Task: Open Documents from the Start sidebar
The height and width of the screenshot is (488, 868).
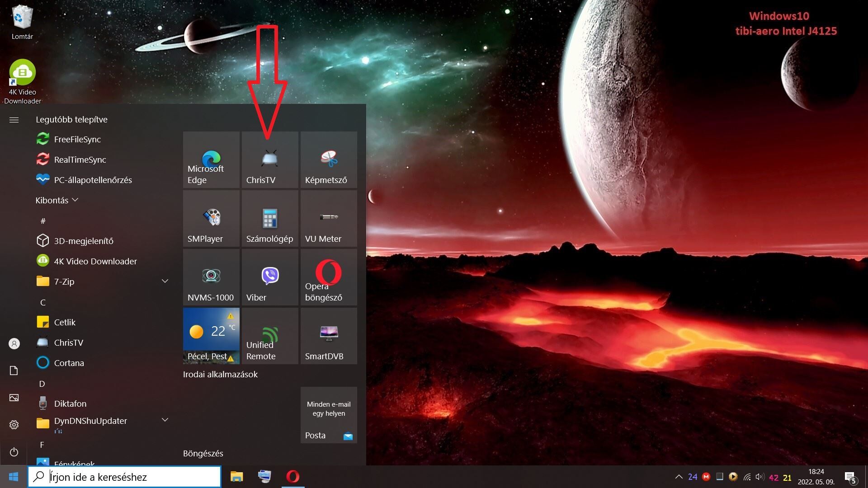Action: click(14, 371)
